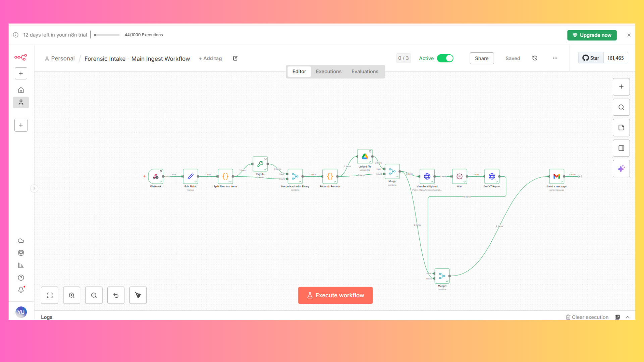Click the edit workflow description icon
This screenshot has height=362, width=644.
tap(235, 58)
